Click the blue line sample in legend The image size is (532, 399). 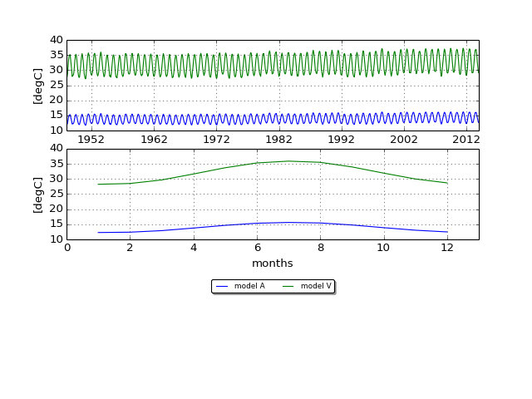222,286
